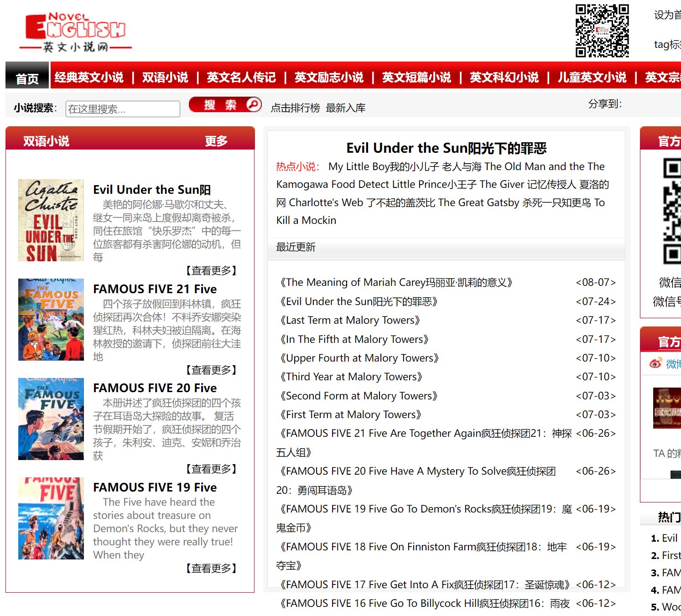Image resolution: width=681 pixels, height=616 pixels.
Task: Click 查看更多 under Evil Under the Sun
Action: (211, 271)
